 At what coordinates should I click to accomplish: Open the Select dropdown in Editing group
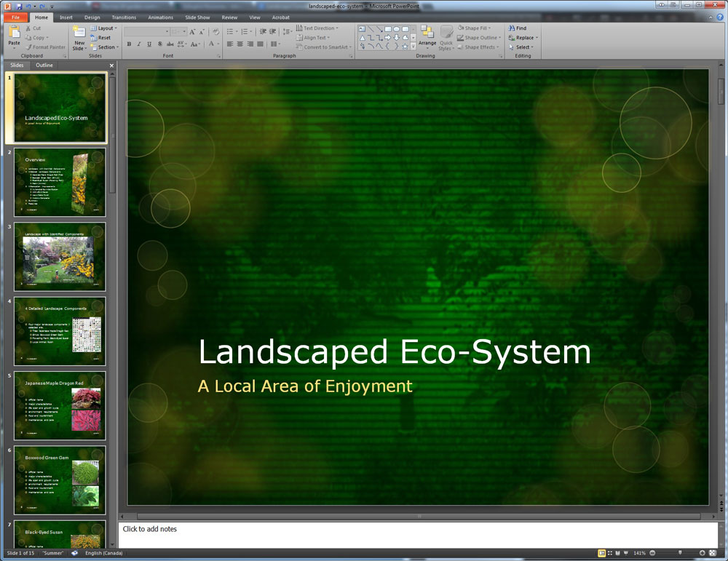(x=523, y=47)
